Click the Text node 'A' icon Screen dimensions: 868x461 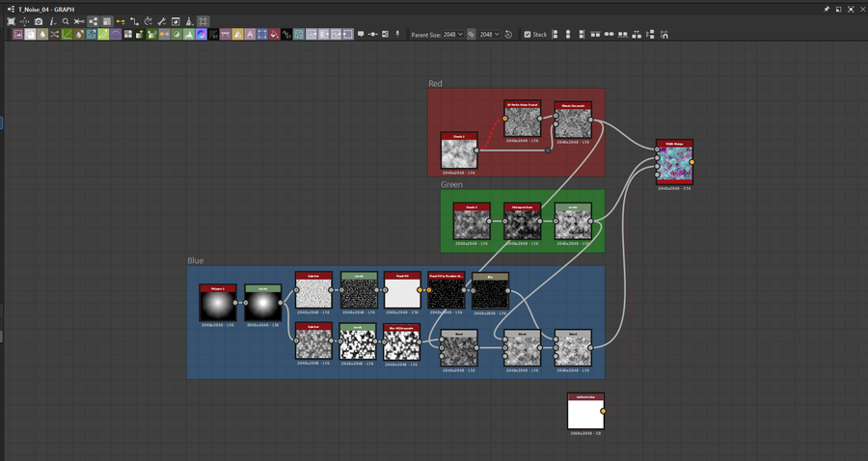(x=250, y=34)
